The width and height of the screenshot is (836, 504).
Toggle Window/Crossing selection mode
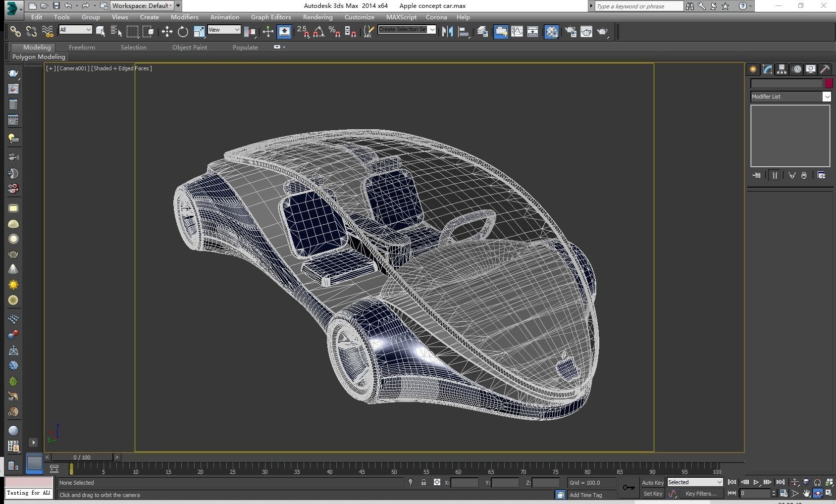tap(148, 32)
